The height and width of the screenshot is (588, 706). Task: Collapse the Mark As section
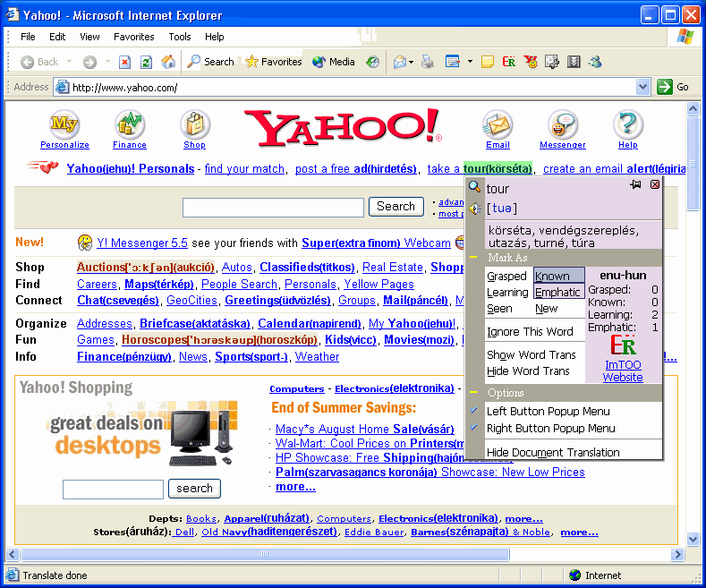click(x=473, y=258)
